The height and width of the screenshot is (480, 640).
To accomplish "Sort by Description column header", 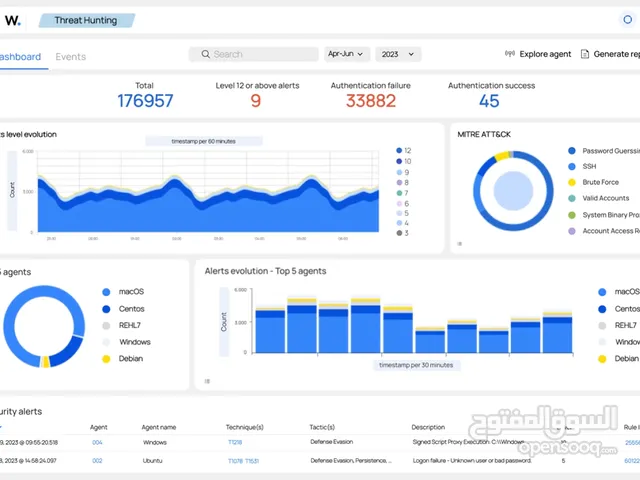I will pyautogui.click(x=428, y=427).
